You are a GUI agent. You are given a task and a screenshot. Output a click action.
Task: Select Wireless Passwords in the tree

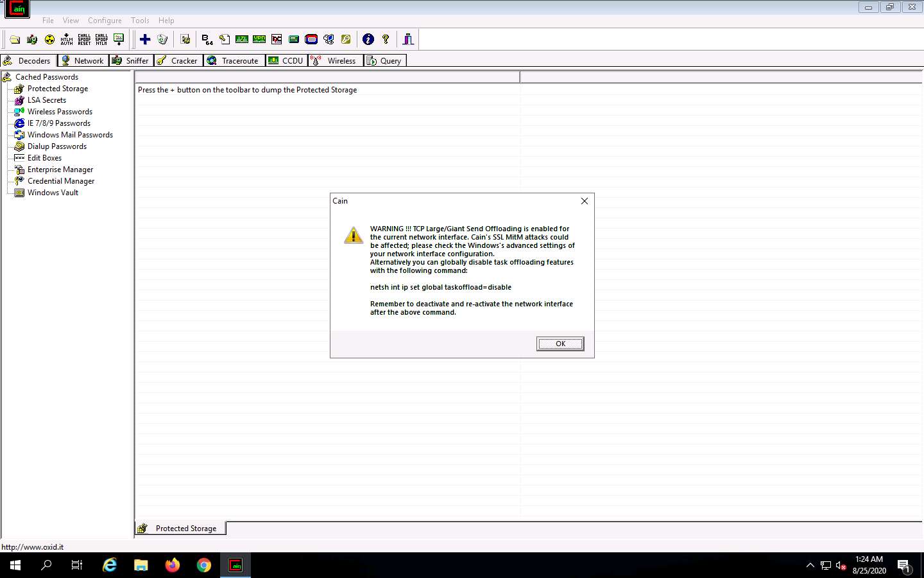pos(60,112)
